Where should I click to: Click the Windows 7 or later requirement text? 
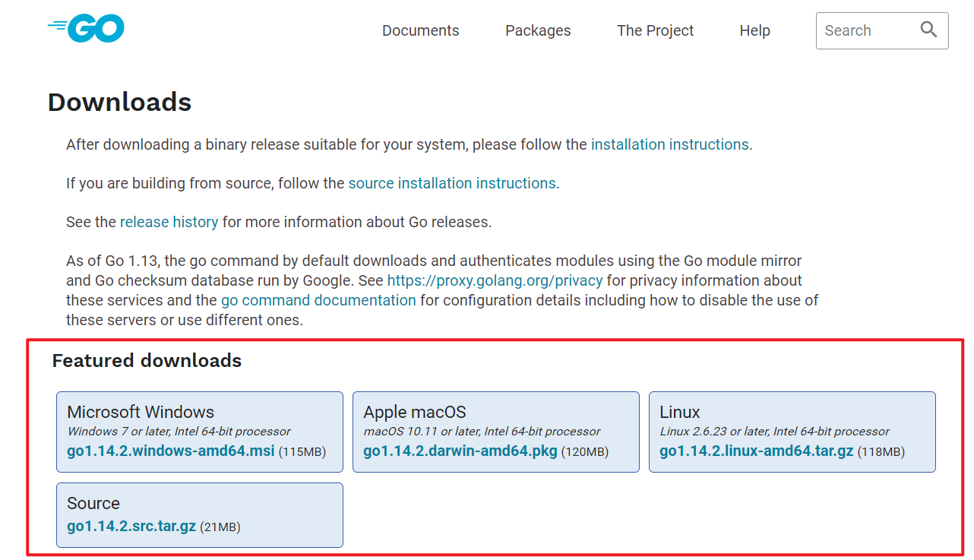point(179,431)
